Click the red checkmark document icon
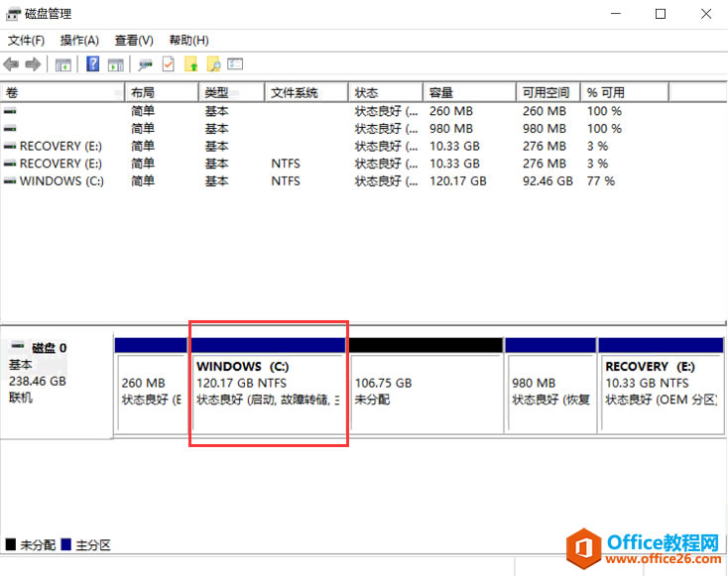728x576 pixels. click(168, 64)
